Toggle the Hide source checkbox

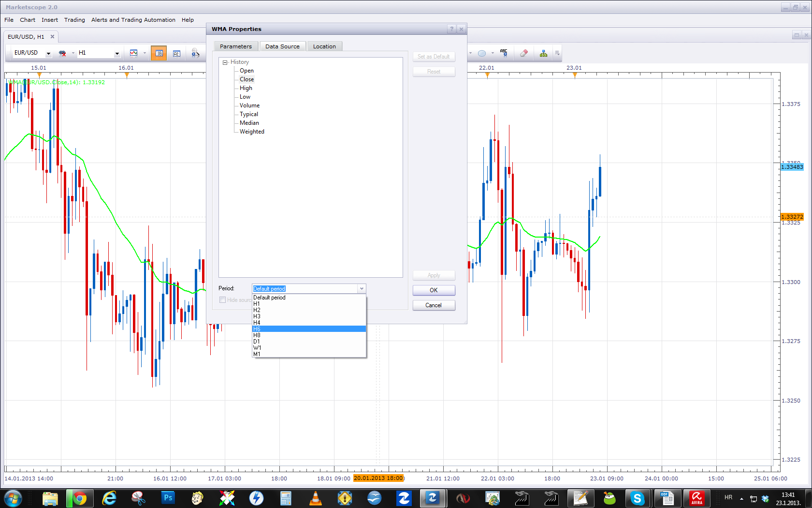pos(222,300)
